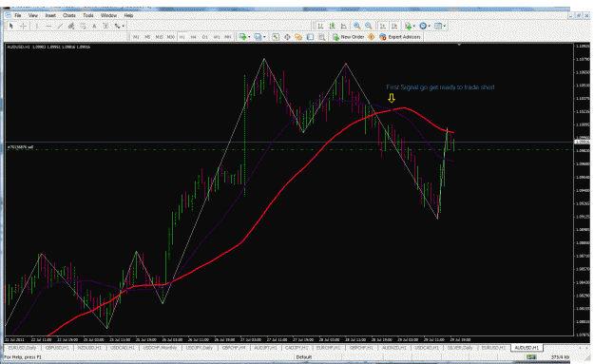
Task: Switch to SILVER,Daily chart tab
Action: pyautogui.click(x=460, y=348)
